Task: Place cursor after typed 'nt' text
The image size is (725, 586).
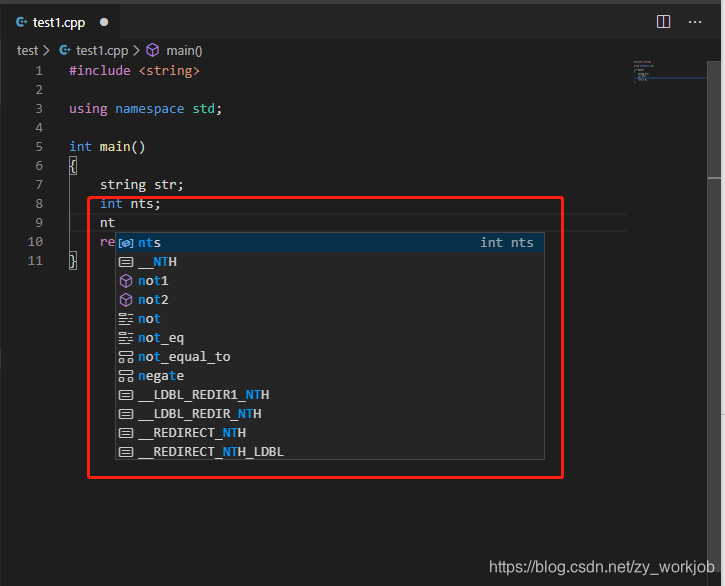Action: (115, 222)
